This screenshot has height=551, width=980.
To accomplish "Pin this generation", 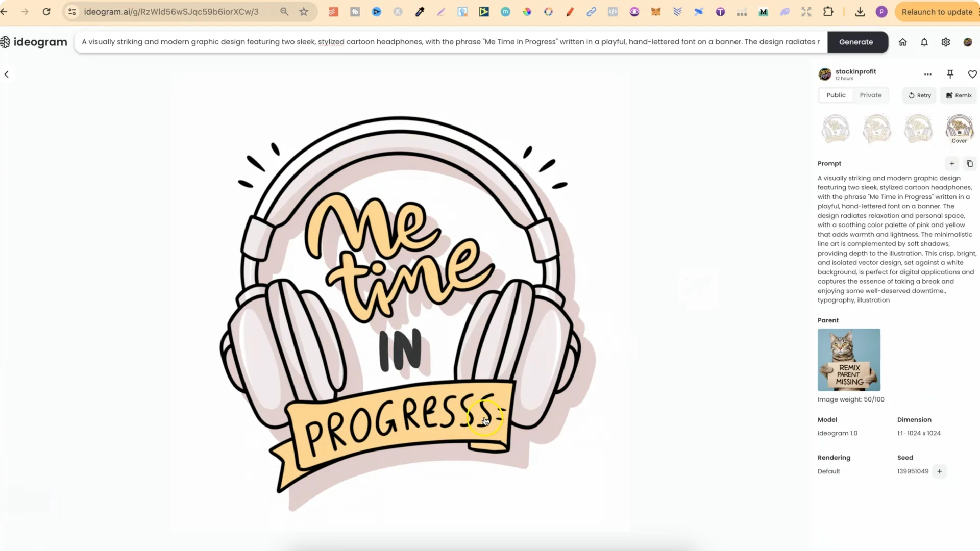I will tap(950, 74).
